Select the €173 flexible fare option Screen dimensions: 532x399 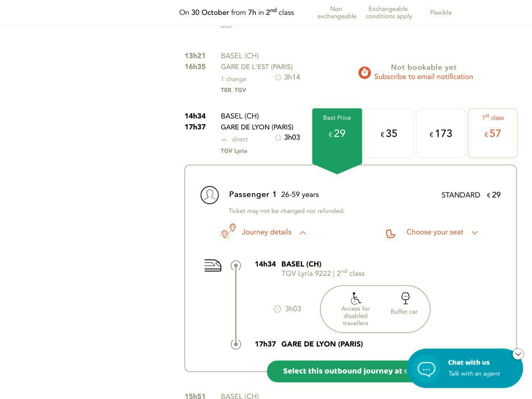[441, 133]
